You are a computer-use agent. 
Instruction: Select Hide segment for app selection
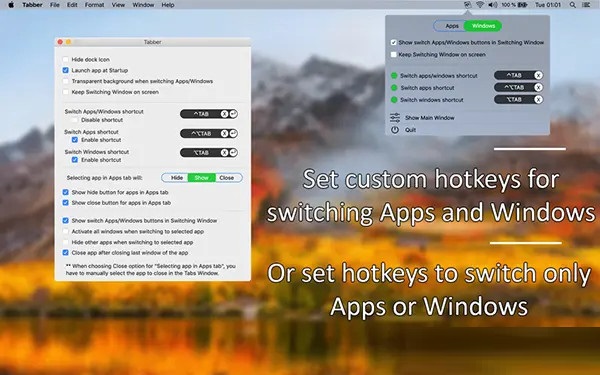176,178
